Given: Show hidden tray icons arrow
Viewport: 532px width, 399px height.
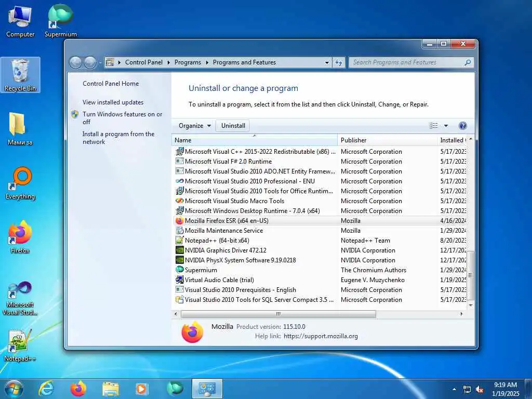Looking at the screenshot, I should [454, 389].
